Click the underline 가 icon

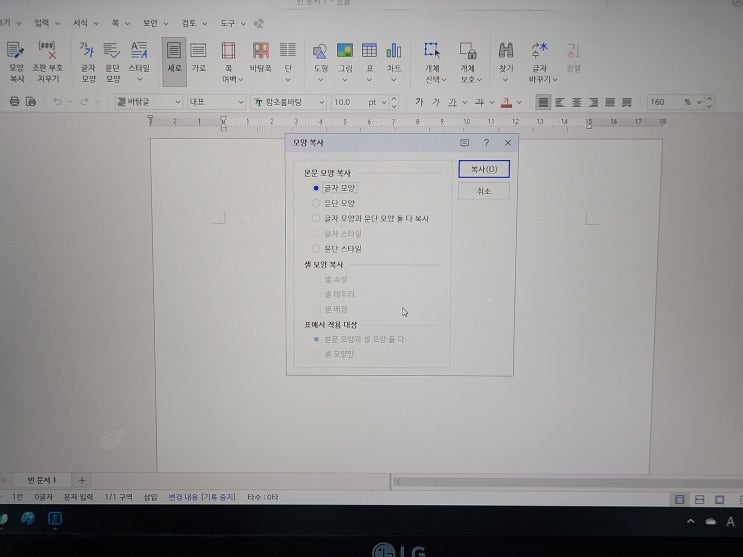click(453, 101)
